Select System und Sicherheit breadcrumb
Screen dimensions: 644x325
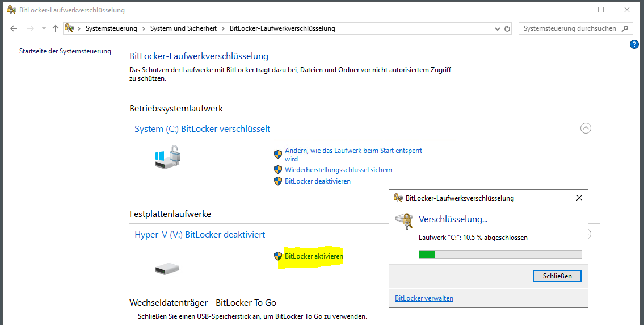coord(184,28)
